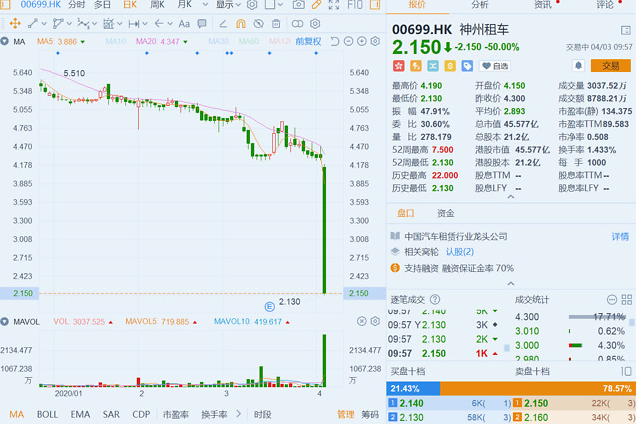Image resolution: width=636 pixels, height=424 pixels.
Task: Take a chart screenshot with camera icon
Action: pyautogui.click(x=299, y=4)
